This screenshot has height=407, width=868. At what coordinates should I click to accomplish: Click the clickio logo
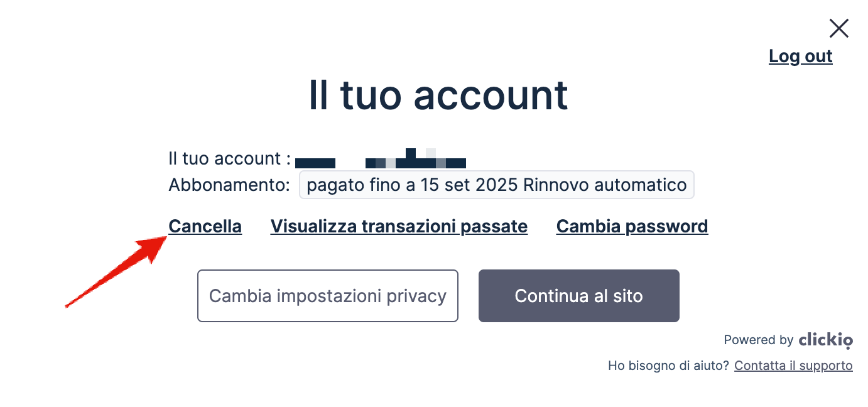(x=826, y=340)
